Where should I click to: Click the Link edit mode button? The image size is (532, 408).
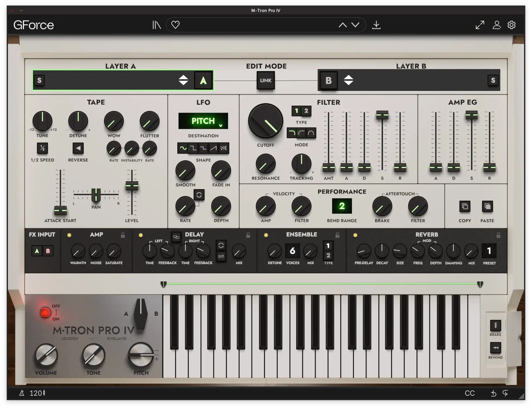click(x=266, y=80)
